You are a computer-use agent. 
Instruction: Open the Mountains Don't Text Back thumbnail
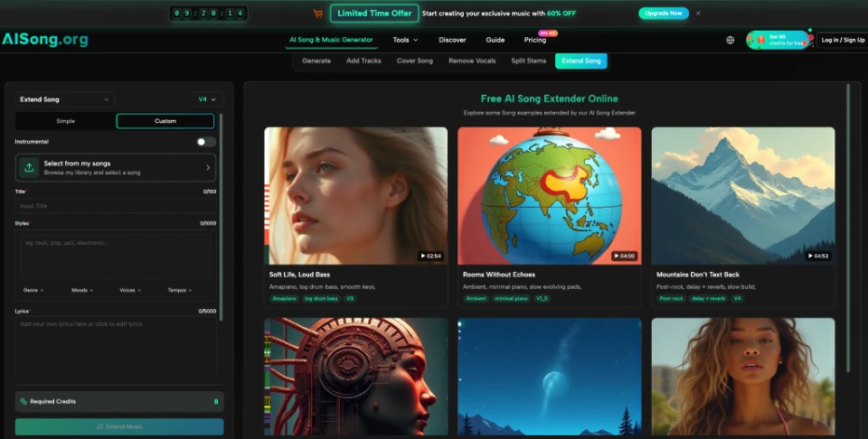point(743,196)
